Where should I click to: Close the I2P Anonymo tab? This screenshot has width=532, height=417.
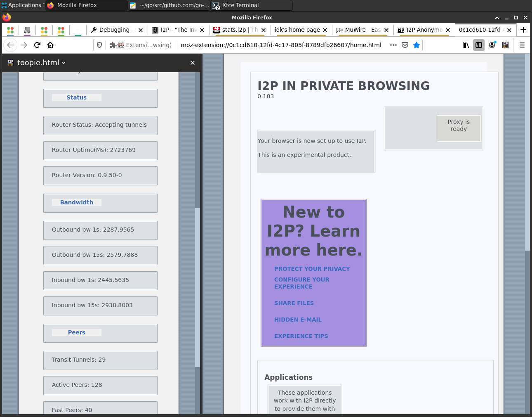448,30
